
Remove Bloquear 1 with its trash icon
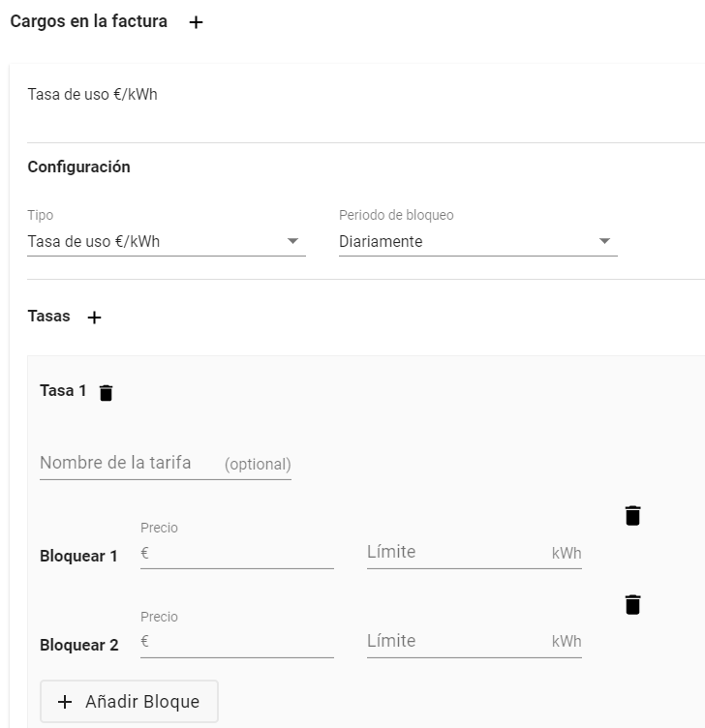[632, 516]
